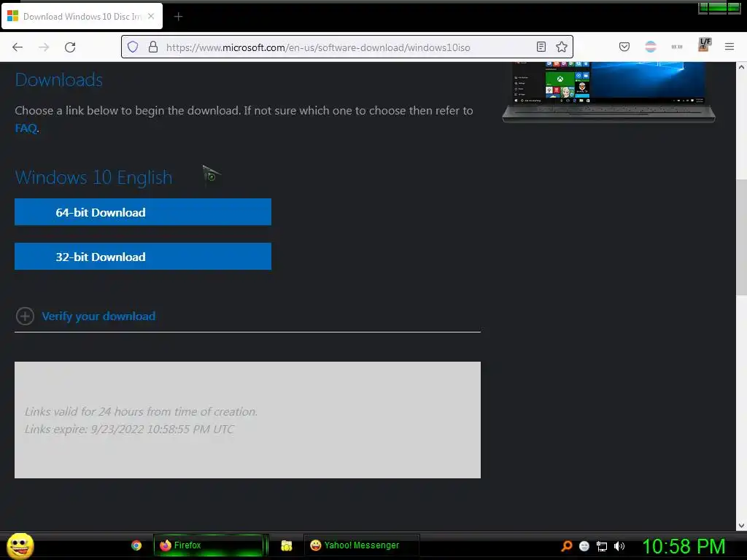Open network connection tray icon
Image resolution: width=747 pixels, height=560 pixels.
(x=602, y=546)
